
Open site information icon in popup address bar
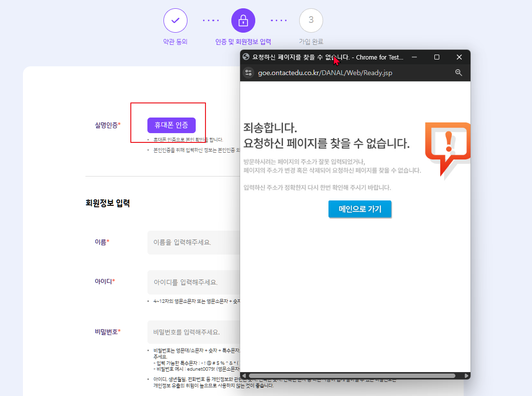(249, 73)
